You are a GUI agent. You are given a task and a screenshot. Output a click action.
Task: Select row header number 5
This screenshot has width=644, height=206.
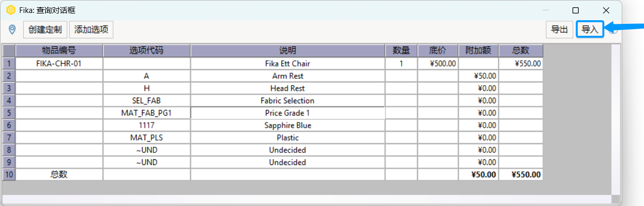(x=9, y=113)
